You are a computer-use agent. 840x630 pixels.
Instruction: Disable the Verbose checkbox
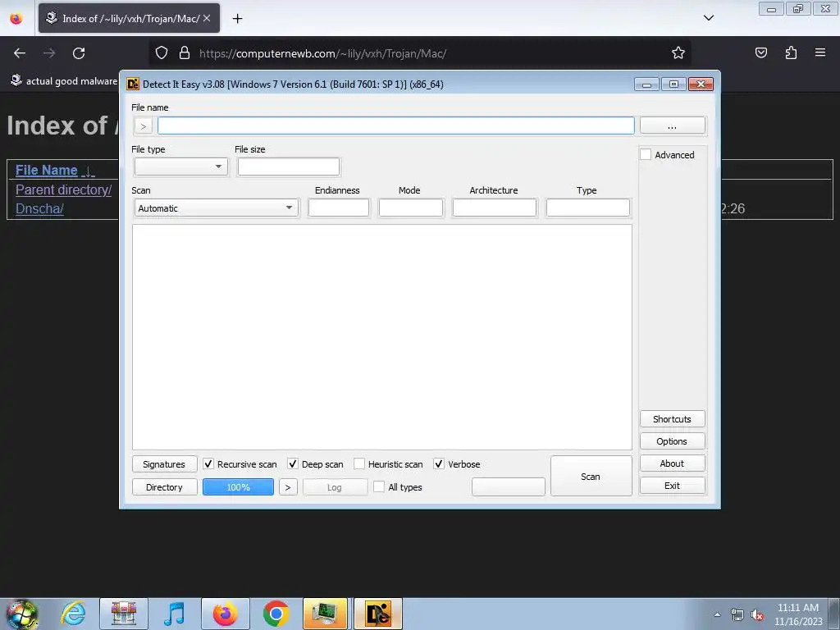439,464
